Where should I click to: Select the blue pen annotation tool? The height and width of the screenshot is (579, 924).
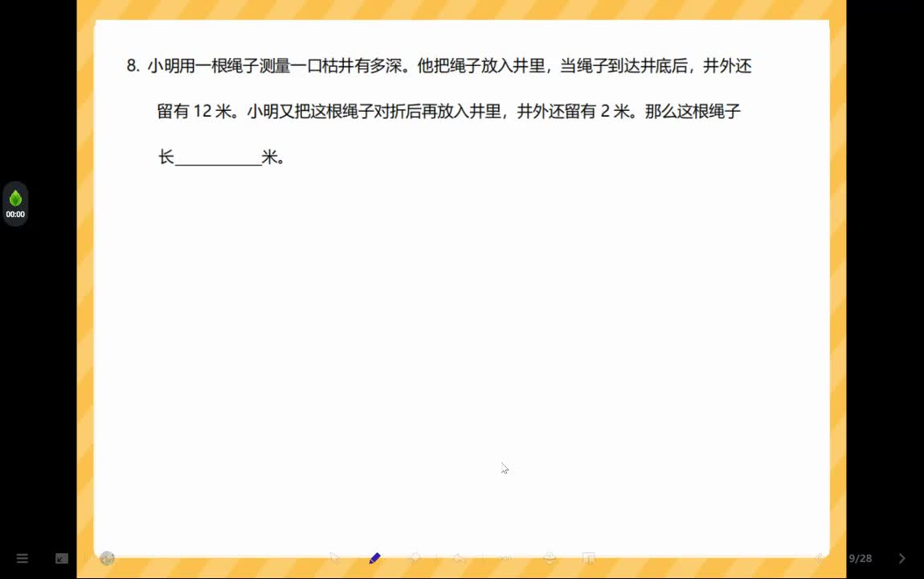tap(374, 558)
